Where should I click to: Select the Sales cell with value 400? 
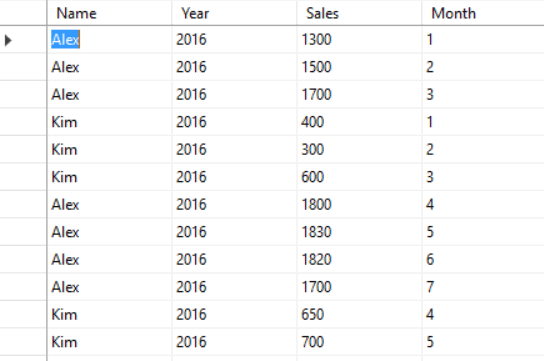359,122
